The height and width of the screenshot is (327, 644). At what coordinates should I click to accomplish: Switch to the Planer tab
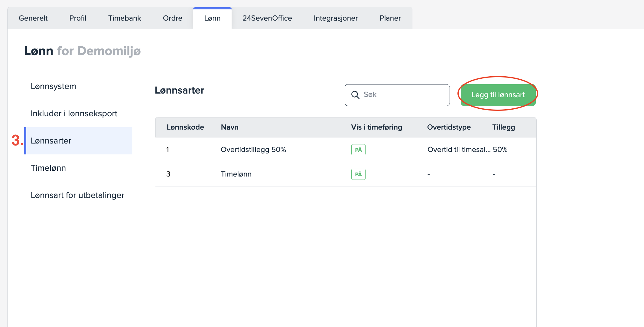(390, 18)
